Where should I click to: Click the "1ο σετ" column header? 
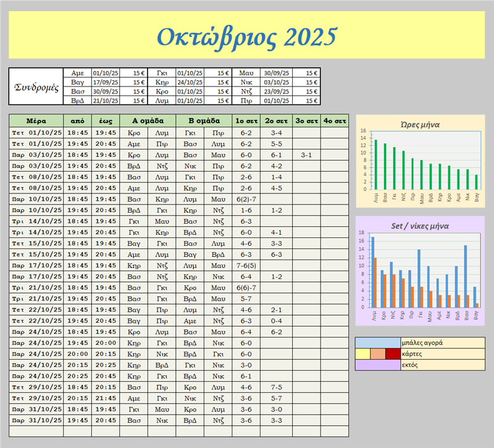[x=246, y=120]
